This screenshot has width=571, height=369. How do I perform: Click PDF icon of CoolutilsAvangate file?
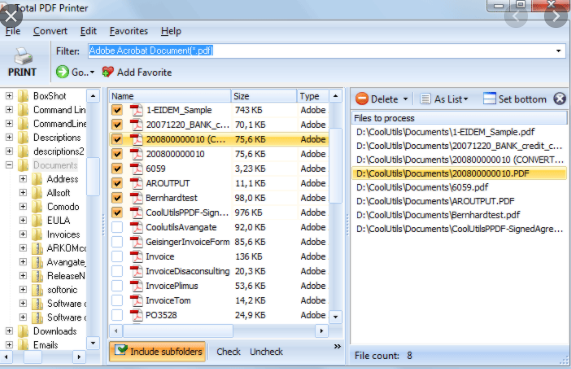tap(137, 227)
